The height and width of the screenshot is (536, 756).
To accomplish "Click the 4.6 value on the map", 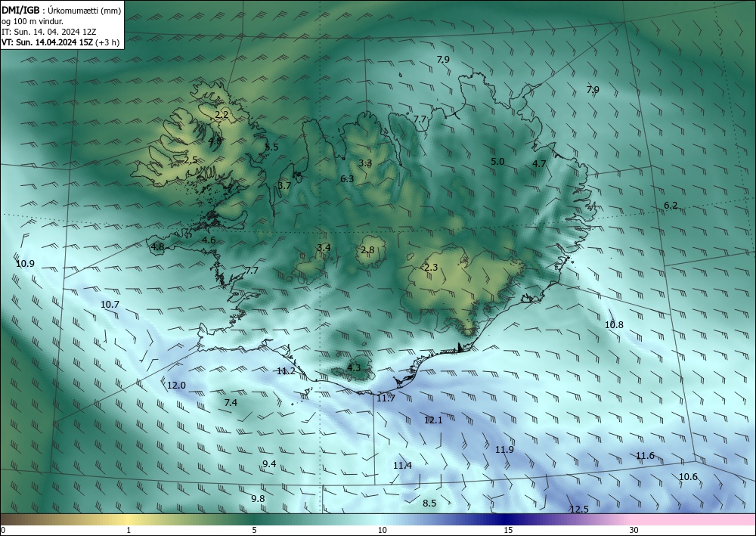I will (x=209, y=240).
